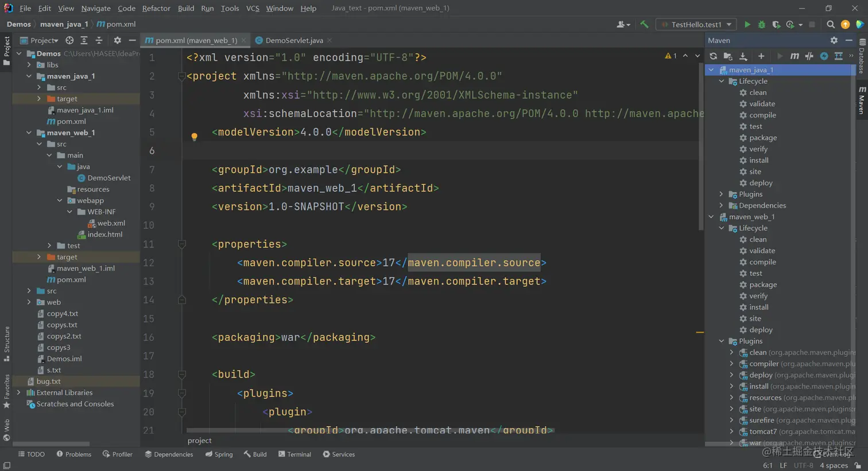Collapse all in Maven toolbar
The height and width of the screenshot is (471, 868).
(x=839, y=56)
